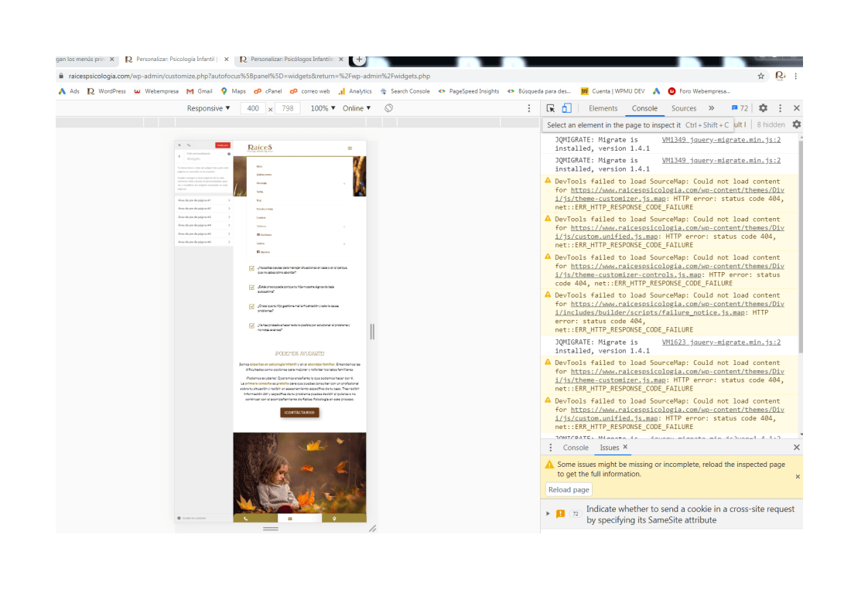Screen dimensions: 868x613
Task: Click the address bar URL
Action: tap(249, 76)
